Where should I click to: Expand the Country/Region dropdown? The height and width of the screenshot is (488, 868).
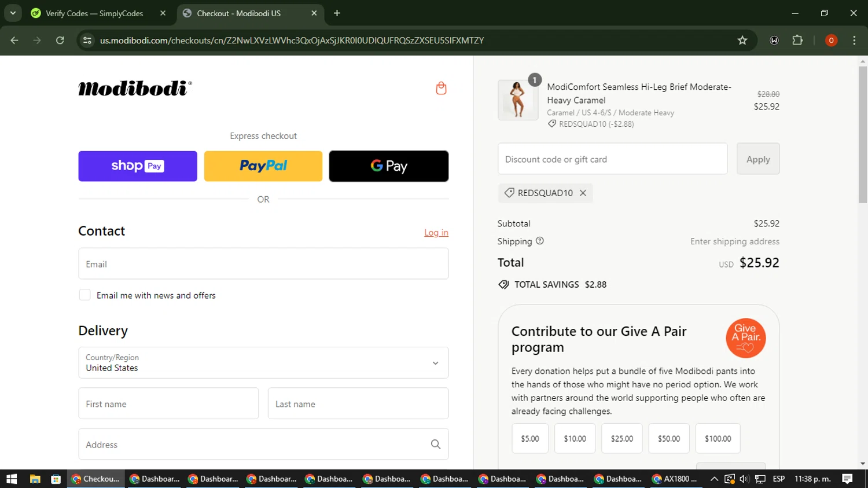click(x=263, y=363)
